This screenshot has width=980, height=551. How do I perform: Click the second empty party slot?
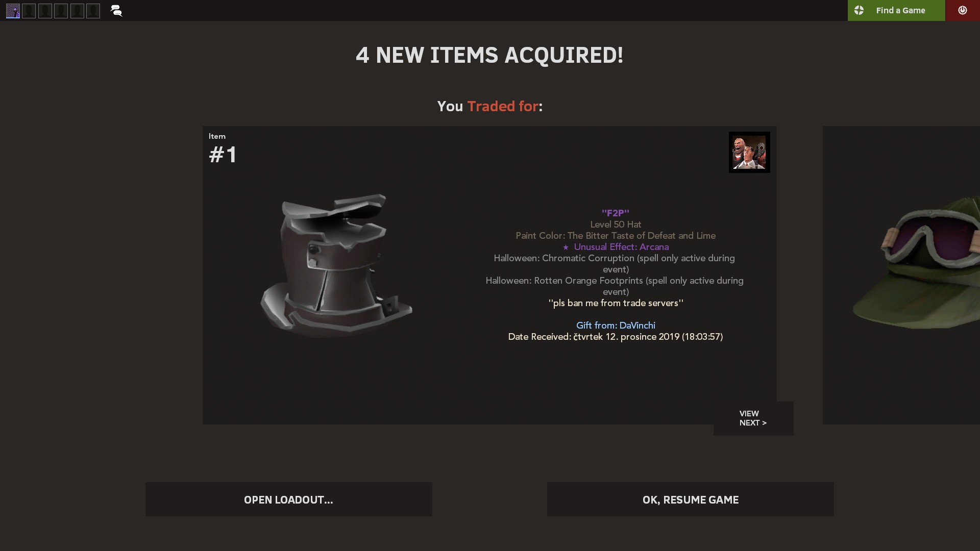point(45,11)
